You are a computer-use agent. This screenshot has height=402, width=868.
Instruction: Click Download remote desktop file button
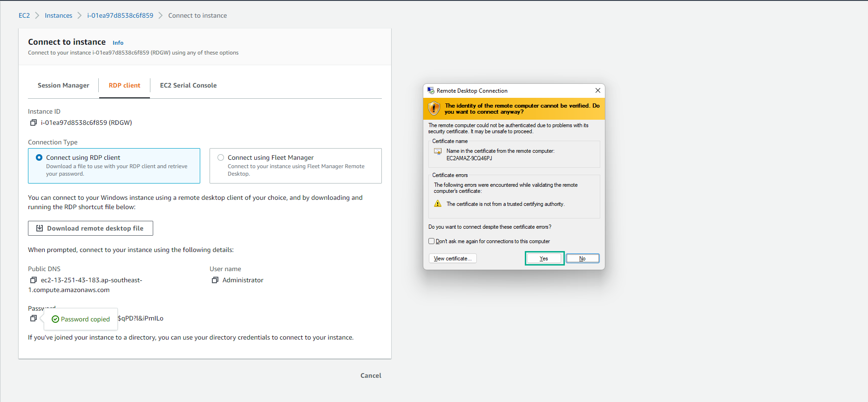point(90,228)
